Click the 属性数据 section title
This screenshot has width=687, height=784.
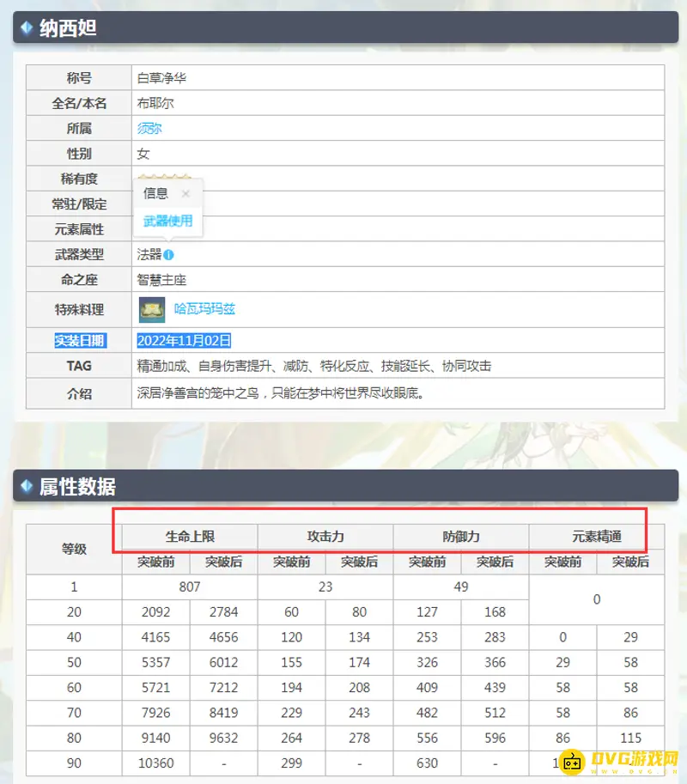pos(77,487)
